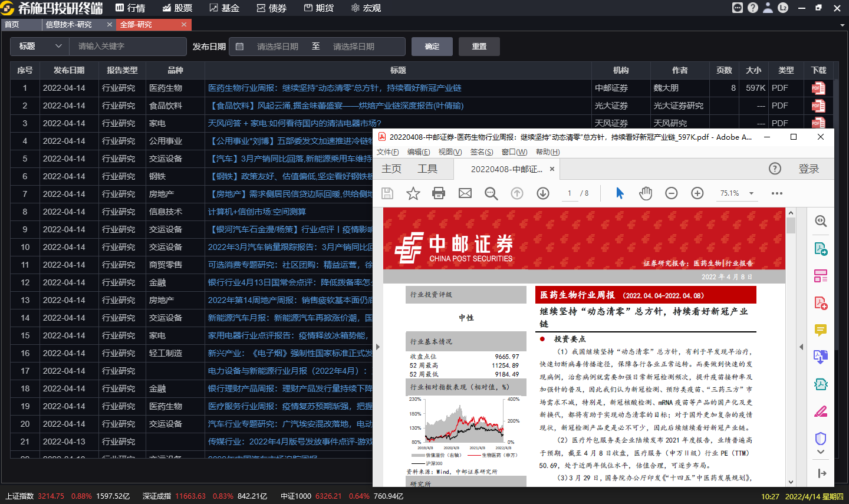This screenshot has height=504, width=849.
Task: Open the find text magnifier in PDF toolbar
Action: [491, 193]
